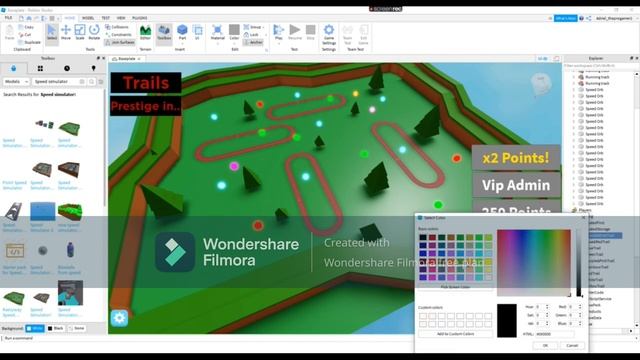
Task: Click the Color tool icon
Action: (234, 30)
